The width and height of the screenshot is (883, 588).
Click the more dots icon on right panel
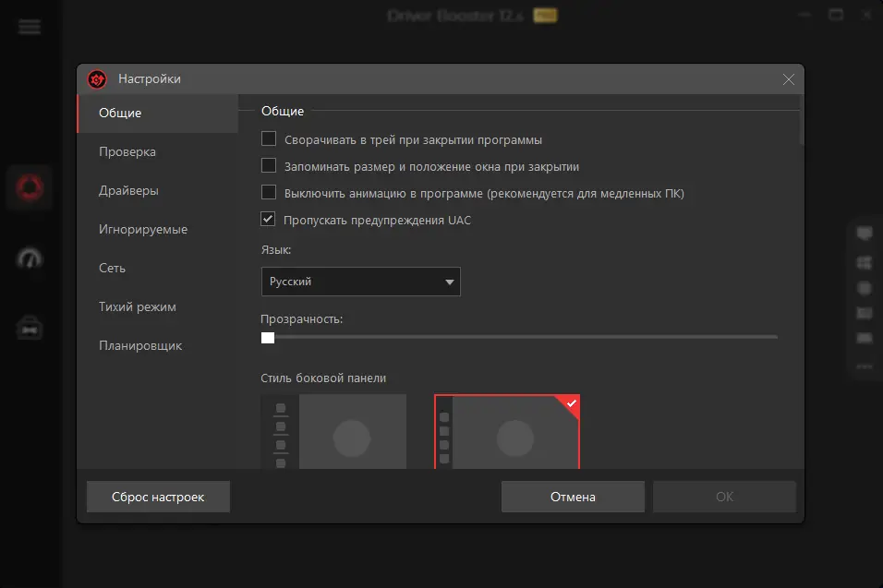[x=865, y=366]
